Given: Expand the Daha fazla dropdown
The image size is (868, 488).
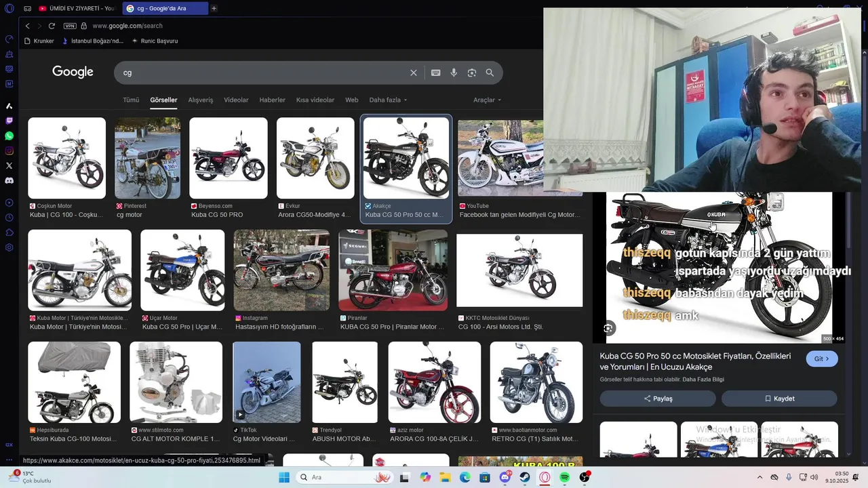Looking at the screenshot, I should [388, 100].
